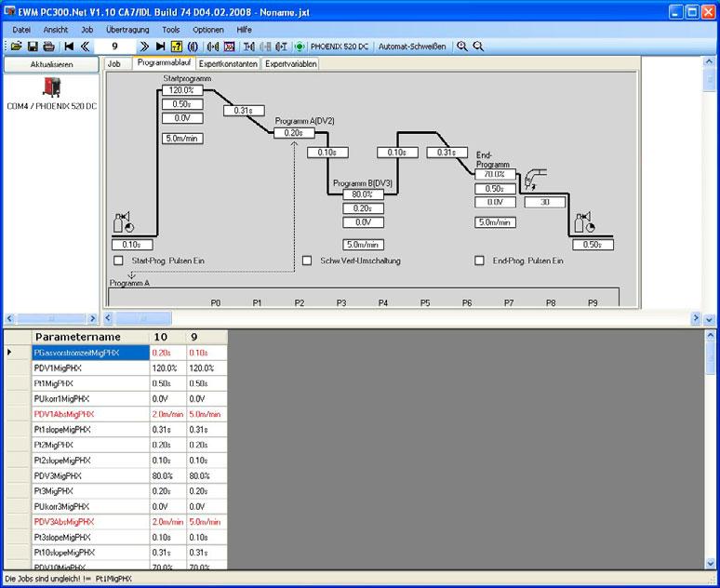This screenshot has width=720, height=588.
Task: Click the gas post-flow bottle icon at right
Action: (584, 222)
